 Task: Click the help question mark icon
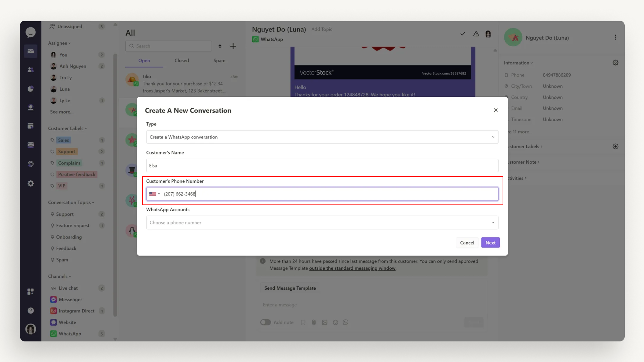click(31, 311)
